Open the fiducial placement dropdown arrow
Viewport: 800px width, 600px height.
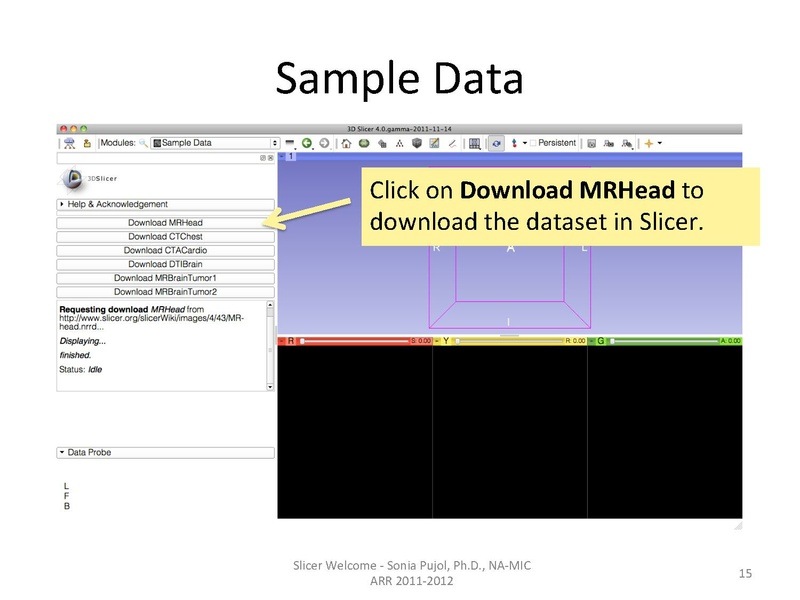(525, 143)
